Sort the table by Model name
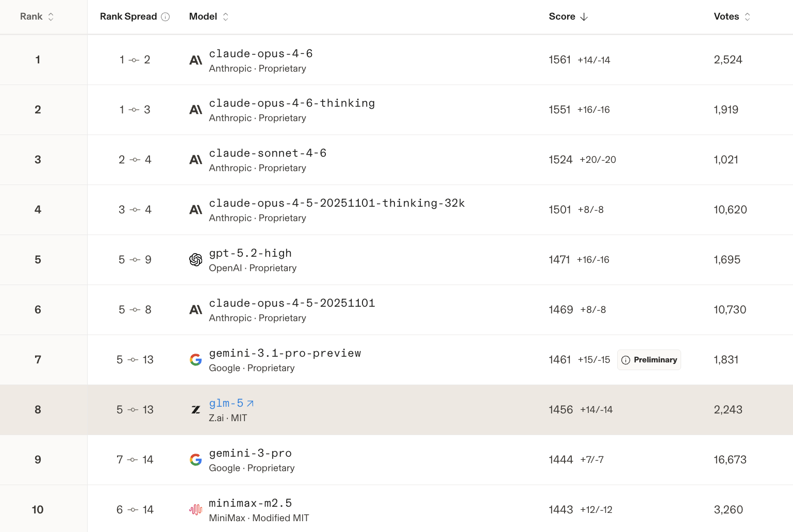The height and width of the screenshot is (532, 793). (x=208, y=16)
